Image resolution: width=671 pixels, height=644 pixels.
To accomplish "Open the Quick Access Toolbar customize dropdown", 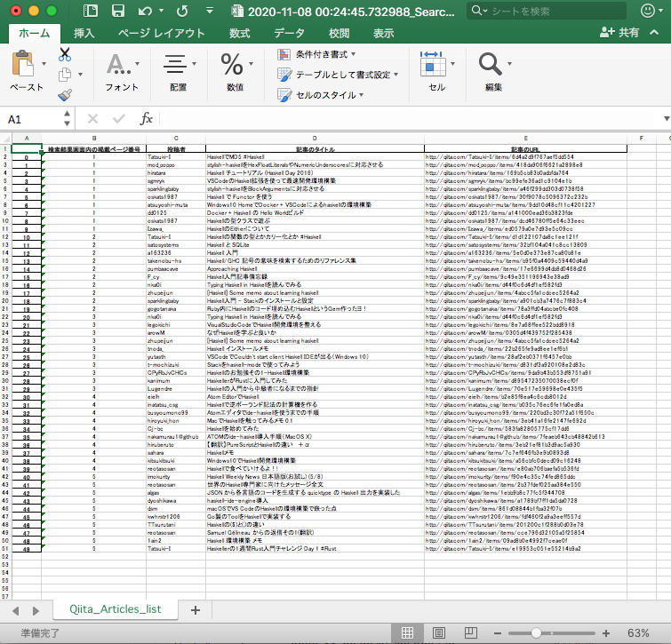I will point(210,11).
